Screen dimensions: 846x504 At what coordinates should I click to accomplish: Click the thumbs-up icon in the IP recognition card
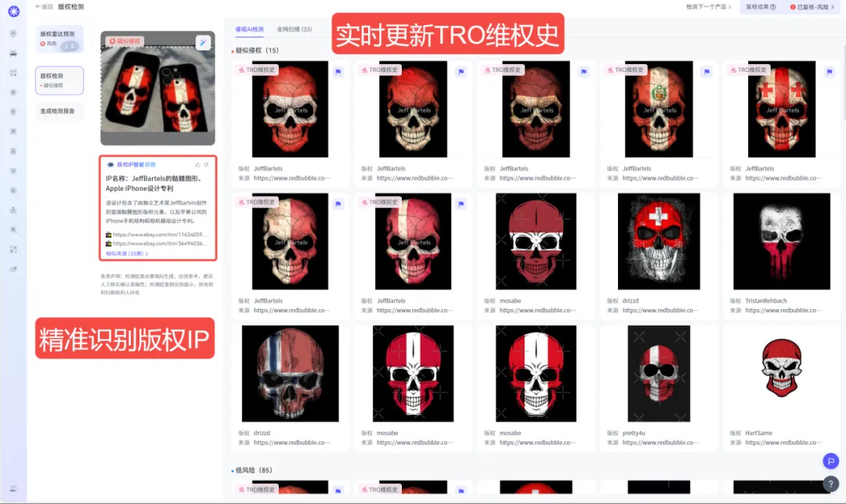click(197, 165)
